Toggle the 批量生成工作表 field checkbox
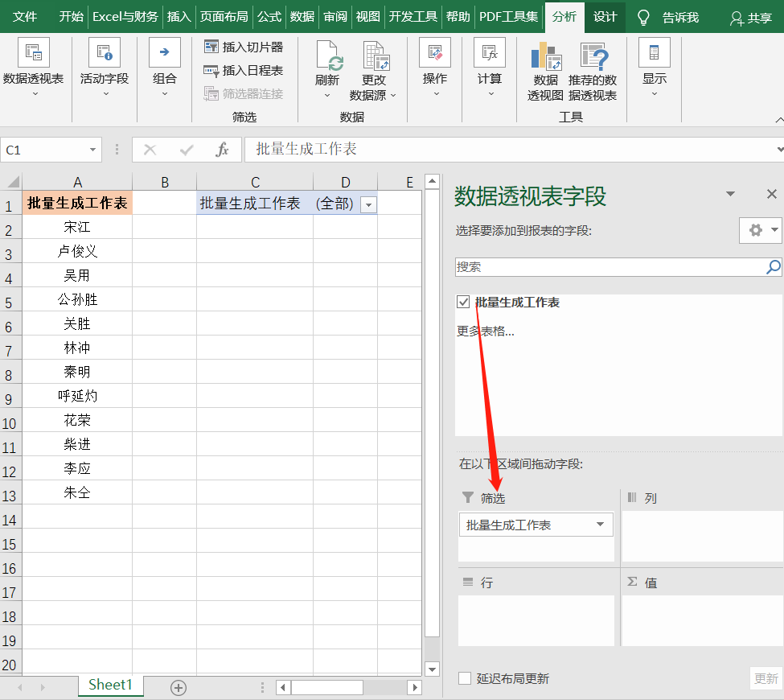This screenshot has width=784, height=700. point(463,302)
